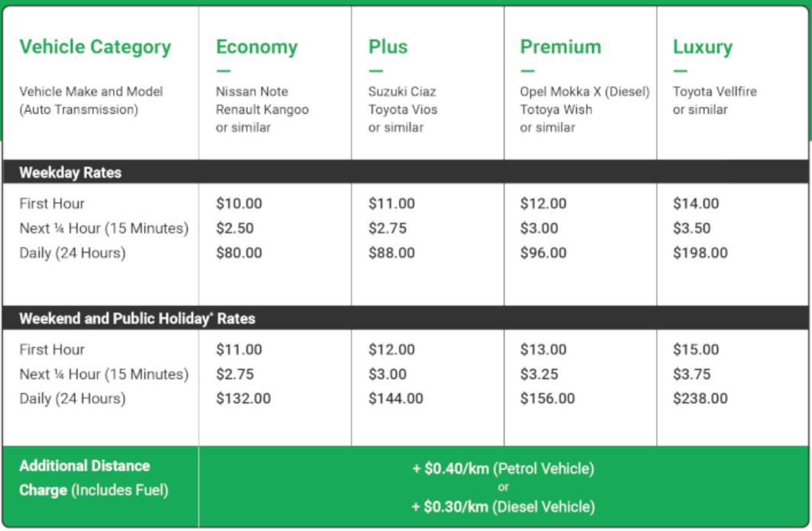Viewport: 812px width, 531px height.
Task: Select the $198.00 Luxury daily rate
Action: tap(701, 253)
